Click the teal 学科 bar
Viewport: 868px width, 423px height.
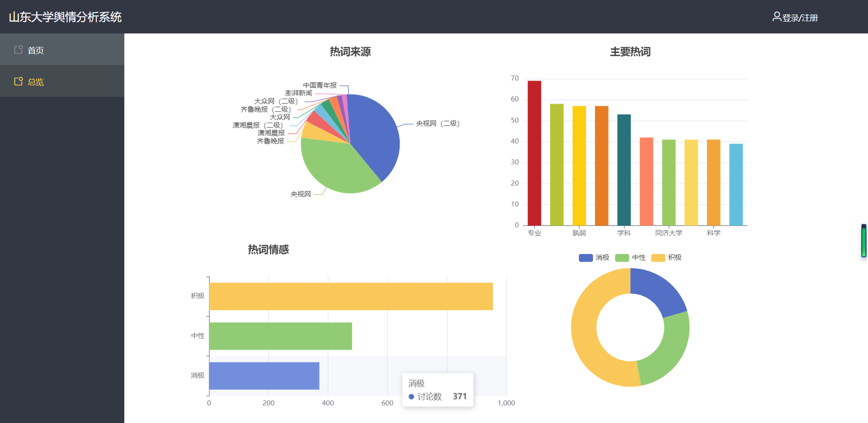tap(624, 170)
